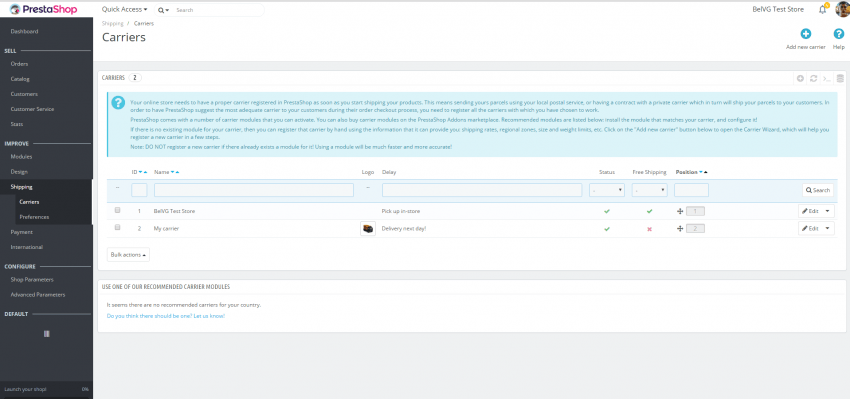
Task: Sort Name column ascending arrow
Action: coord(177,172)
